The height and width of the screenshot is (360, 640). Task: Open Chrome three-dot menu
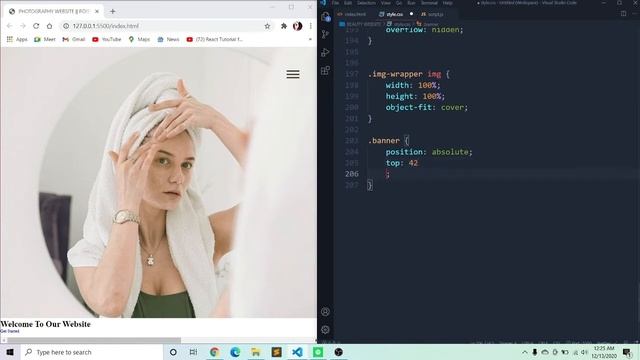pos(311,26)
